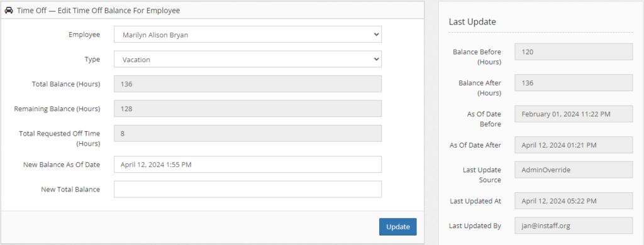Screen dimensions: 644x245
Task: Click the Last Updated At date field
Action: coord(574,200)
